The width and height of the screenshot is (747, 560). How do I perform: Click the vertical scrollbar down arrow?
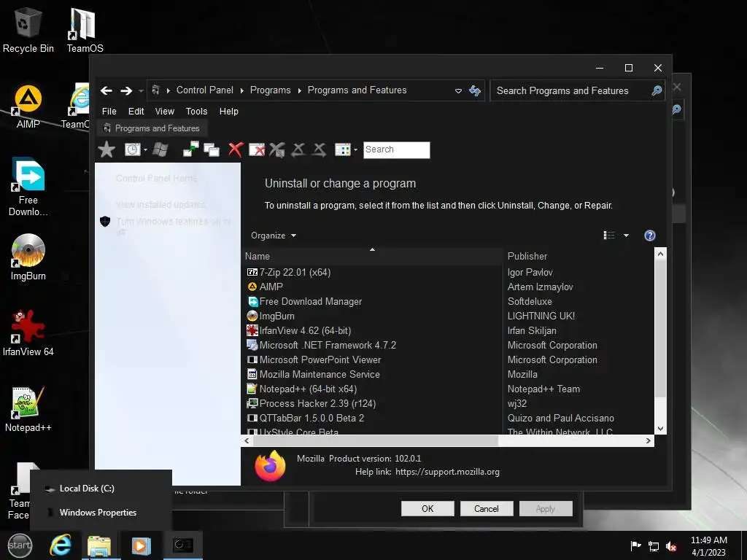(660, 429)
